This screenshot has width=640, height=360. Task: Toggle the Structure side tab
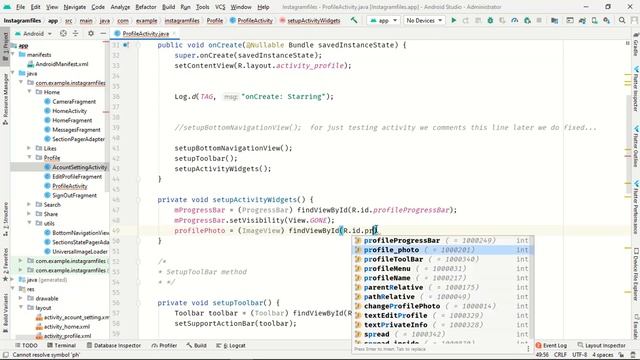point(5,219)
